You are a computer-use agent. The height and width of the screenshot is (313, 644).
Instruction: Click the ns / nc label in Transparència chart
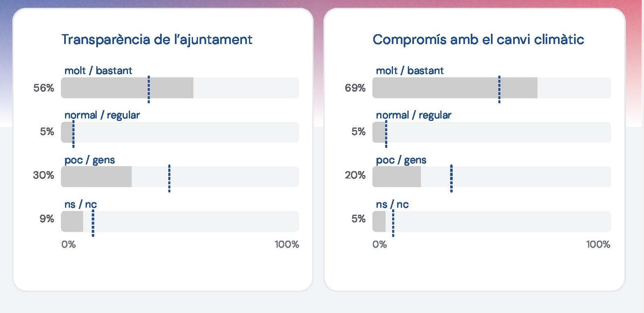[81, 204]
